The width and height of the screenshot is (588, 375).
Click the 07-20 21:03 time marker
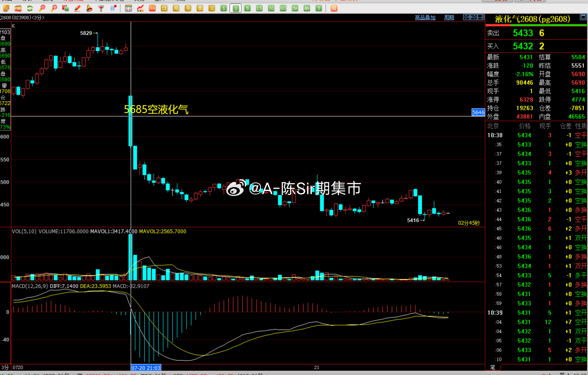pyautogui.click(x=146, y=368)
